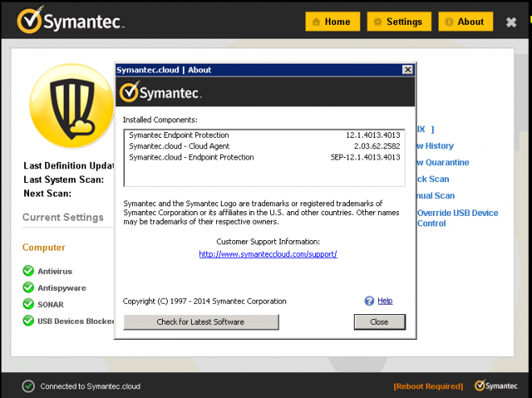Close the About dialog via title bar X
The image size is (532, 398).
pyautogui.click(x=408, y=69)
